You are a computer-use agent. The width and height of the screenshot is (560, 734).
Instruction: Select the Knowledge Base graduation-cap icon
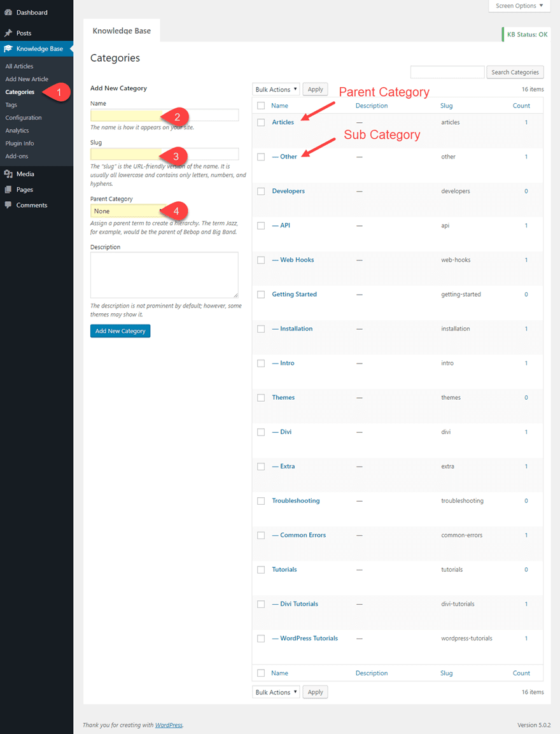click(8, 48)
